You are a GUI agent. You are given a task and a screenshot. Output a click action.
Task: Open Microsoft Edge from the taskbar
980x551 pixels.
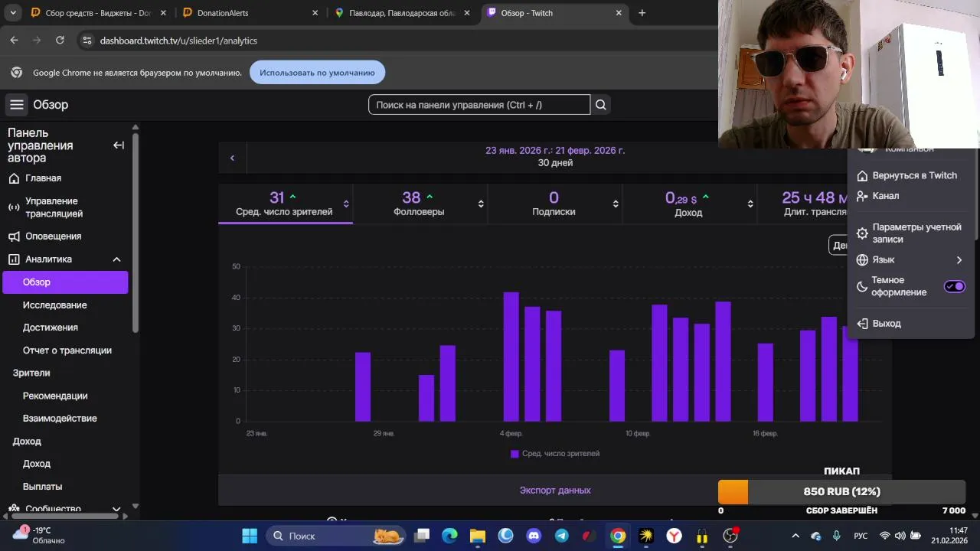[449, 536]
